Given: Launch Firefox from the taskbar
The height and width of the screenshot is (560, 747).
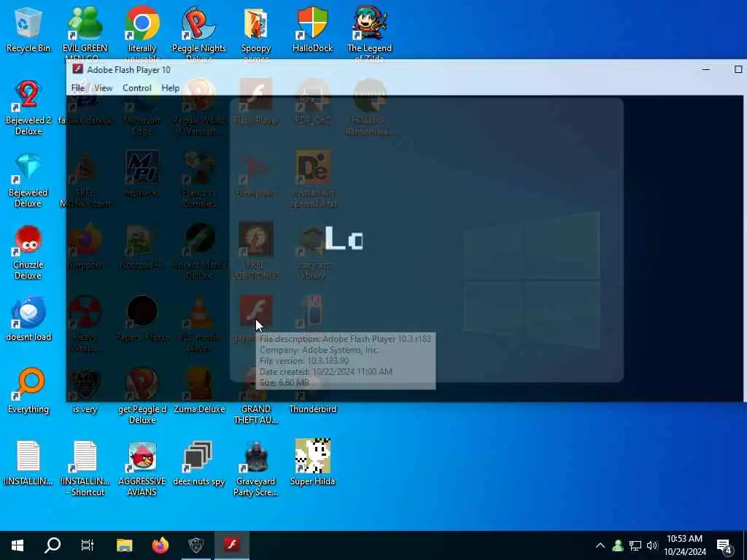Looking at the screenshot, I should (x=160, y=545).
